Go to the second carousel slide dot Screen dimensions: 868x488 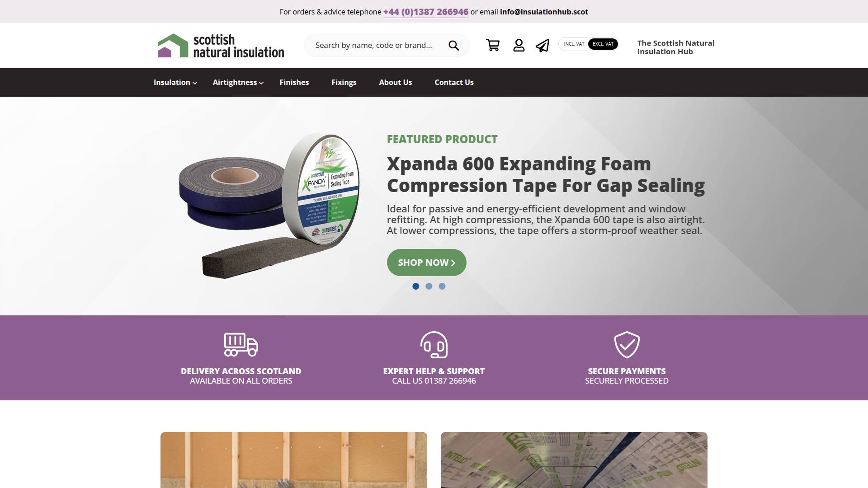pyautogui.click(x=429, y=286)
